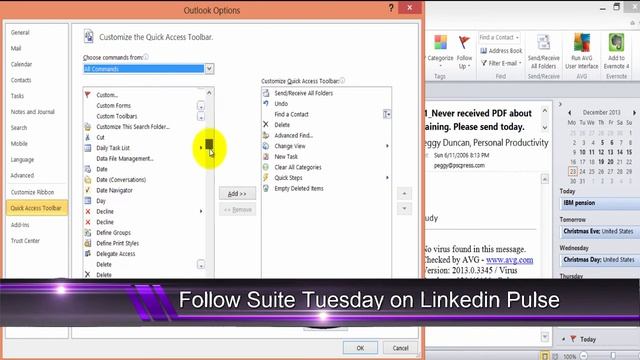
Task: Open the Search options tab
Action: (19, 128)
